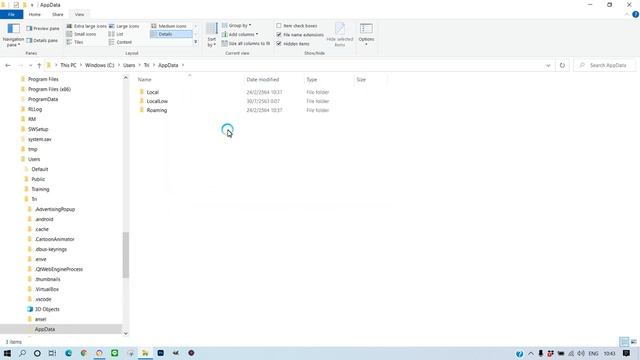Select the View ribbon tab
Image resolution: width=640 pixels, height=360 pixels.
pos(79,14)
